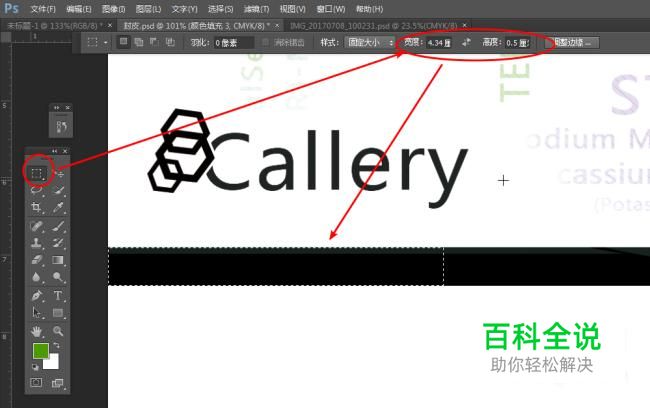Close the 未标题-1 document tab
Image resolution: width=650 pixels, height=408 pixels.
click(110, 26)
